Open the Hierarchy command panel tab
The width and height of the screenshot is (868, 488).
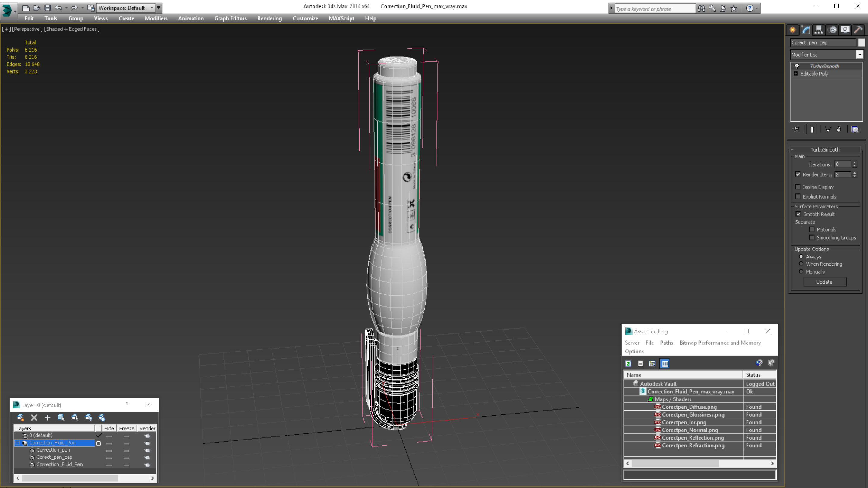pyautogui.click(x=819, y=30)
